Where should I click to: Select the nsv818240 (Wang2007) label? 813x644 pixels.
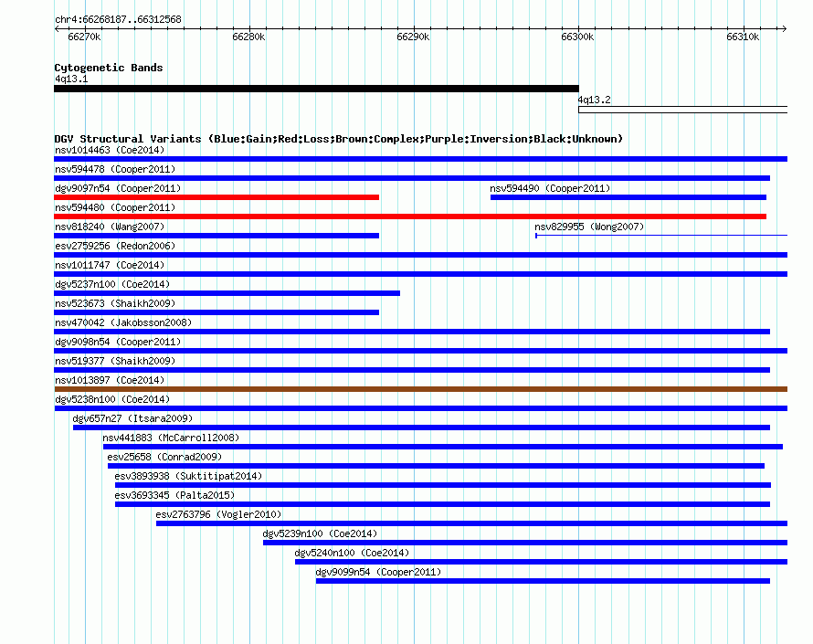(x=110, y=227)
